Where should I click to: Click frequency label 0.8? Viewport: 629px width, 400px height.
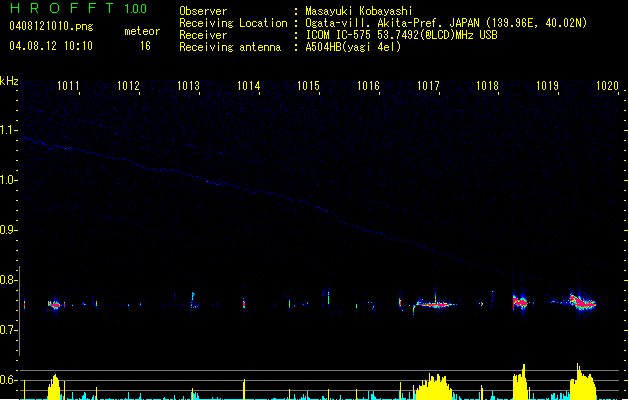coord(8,280)
